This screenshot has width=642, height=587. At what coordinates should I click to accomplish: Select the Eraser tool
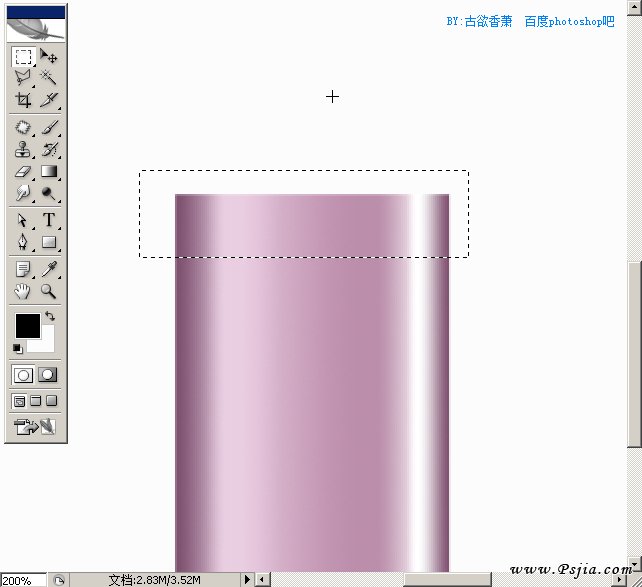tap(23, 171)
